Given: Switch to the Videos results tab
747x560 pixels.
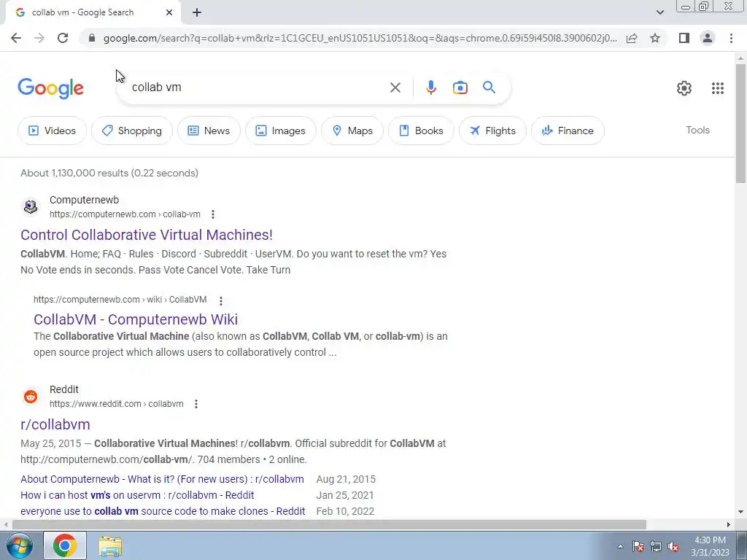Looking at the screenshot, I should pyautogui.click(x=53, y=131).
